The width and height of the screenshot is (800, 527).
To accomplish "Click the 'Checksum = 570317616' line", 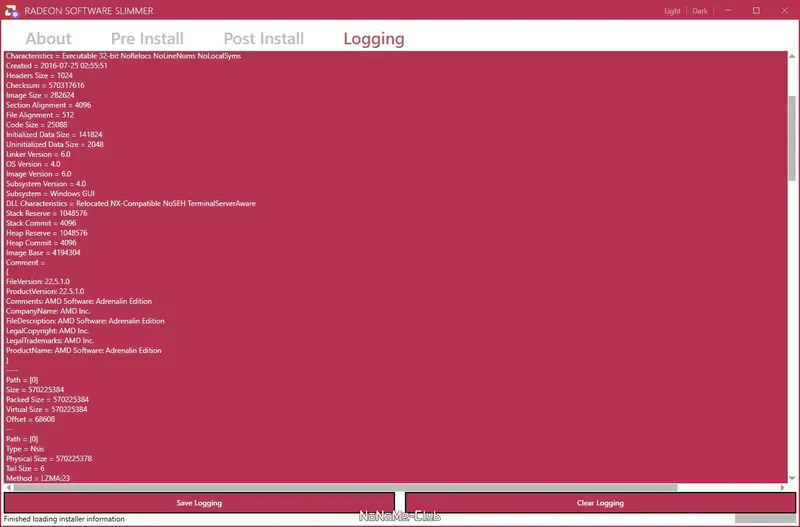I will 45,85.
